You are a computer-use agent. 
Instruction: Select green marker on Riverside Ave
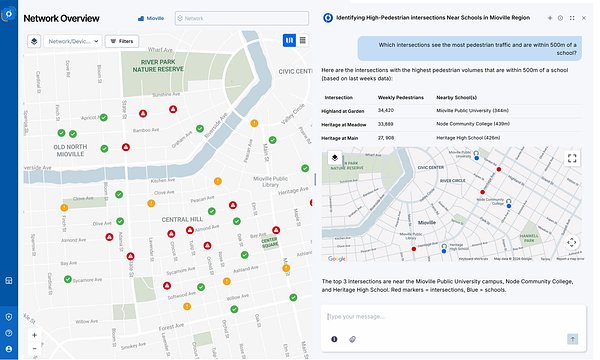click(200, 129)
